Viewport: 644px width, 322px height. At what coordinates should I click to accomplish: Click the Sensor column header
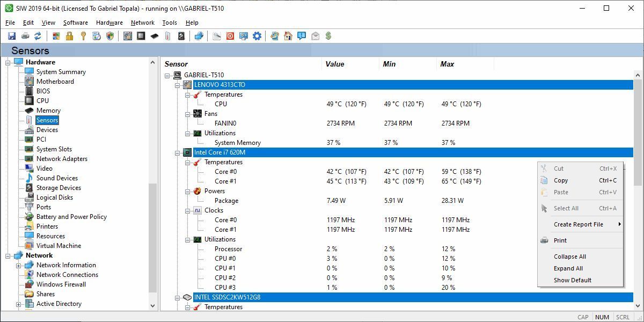pos(241,64)
